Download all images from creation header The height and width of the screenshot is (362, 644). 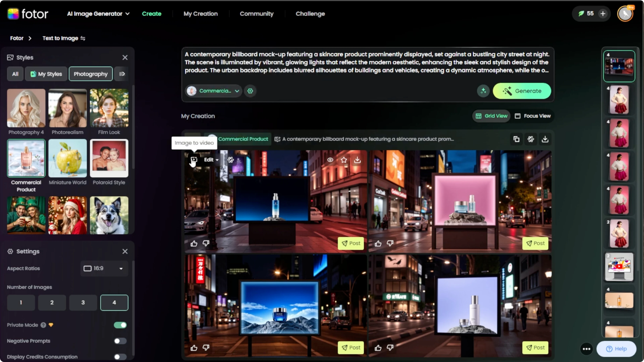tap(545, 139)
